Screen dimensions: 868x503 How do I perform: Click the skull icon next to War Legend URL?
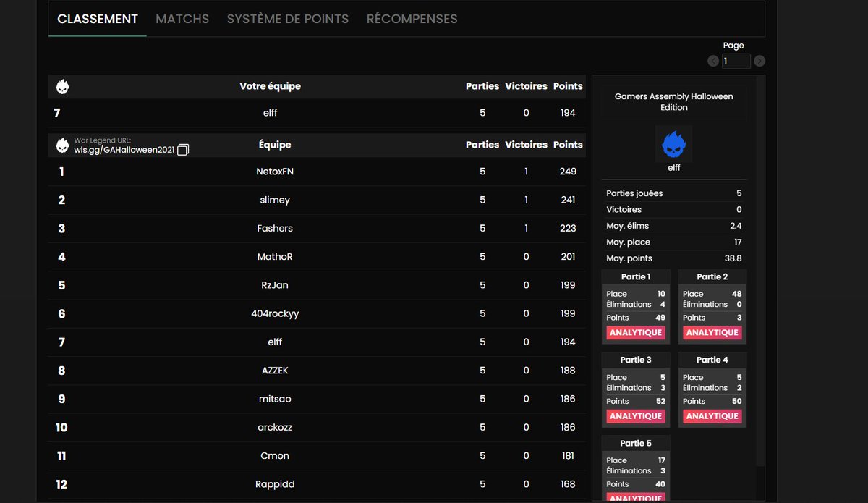coord(63,145)
